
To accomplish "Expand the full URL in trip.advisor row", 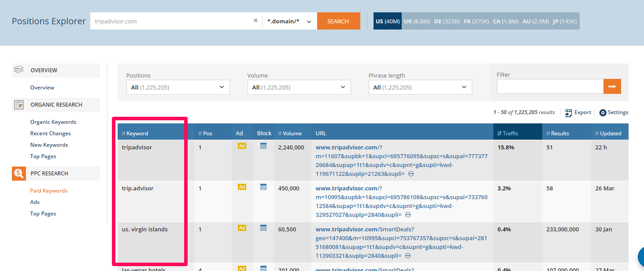I will (408, 215).
